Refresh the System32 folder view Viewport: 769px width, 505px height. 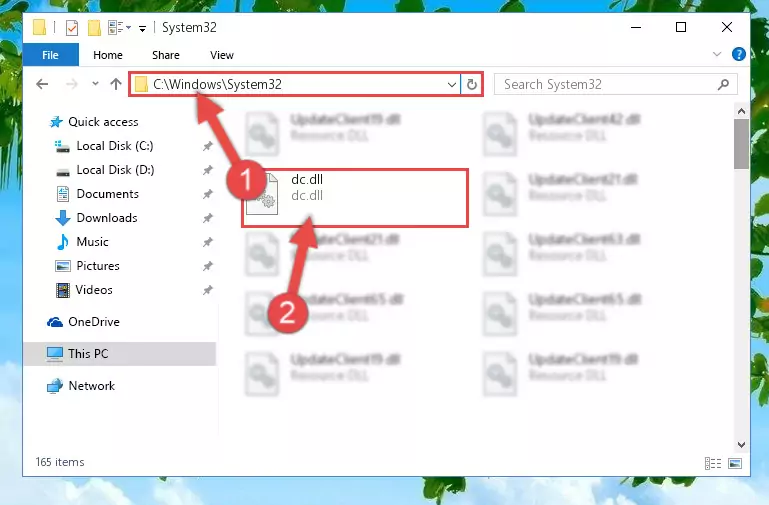pyautogui.click(x=471, y=85)
